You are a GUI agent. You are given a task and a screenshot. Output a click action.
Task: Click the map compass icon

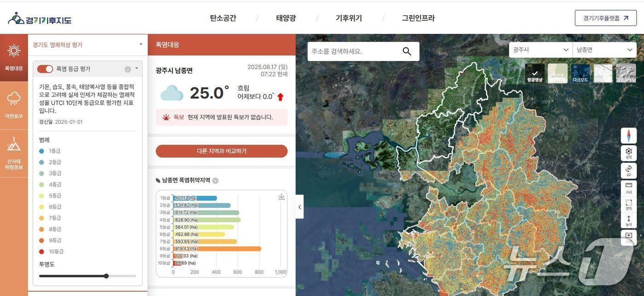tap(629, 136)
